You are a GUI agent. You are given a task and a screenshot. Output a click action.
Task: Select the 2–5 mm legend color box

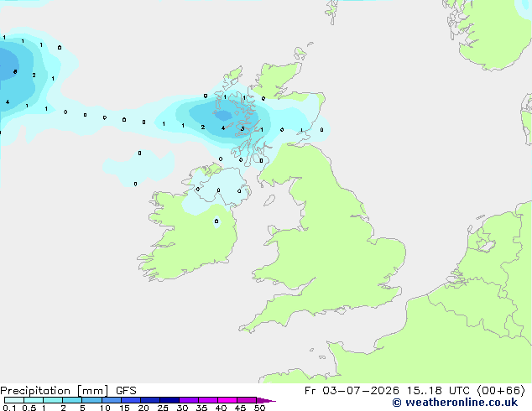tap(72, 400)
